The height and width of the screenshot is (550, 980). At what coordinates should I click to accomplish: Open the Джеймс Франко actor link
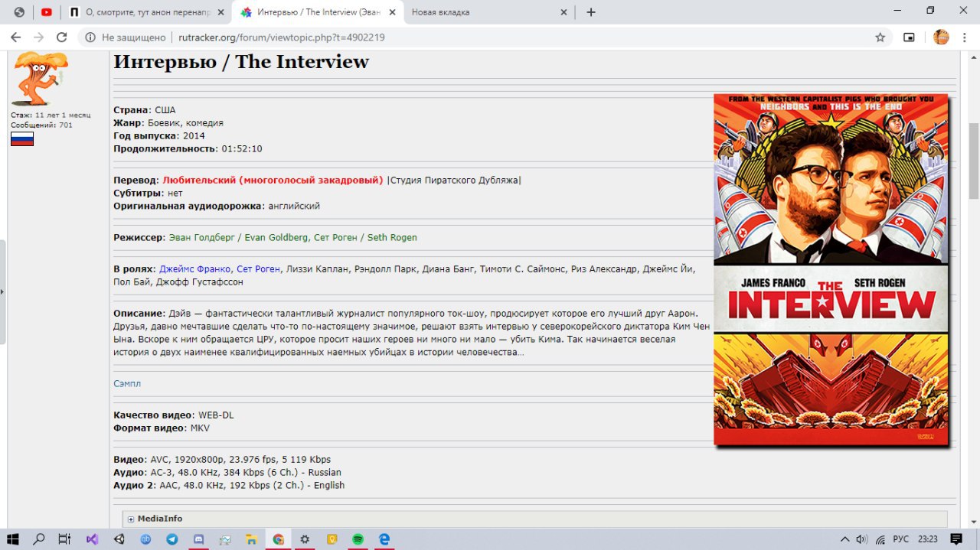(194, 268)
